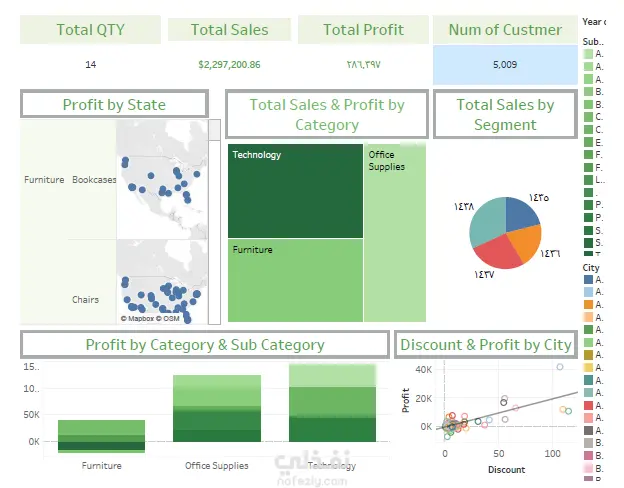
Task: Click the 50K tick on the bar chart axis
Action: (31, 415)
